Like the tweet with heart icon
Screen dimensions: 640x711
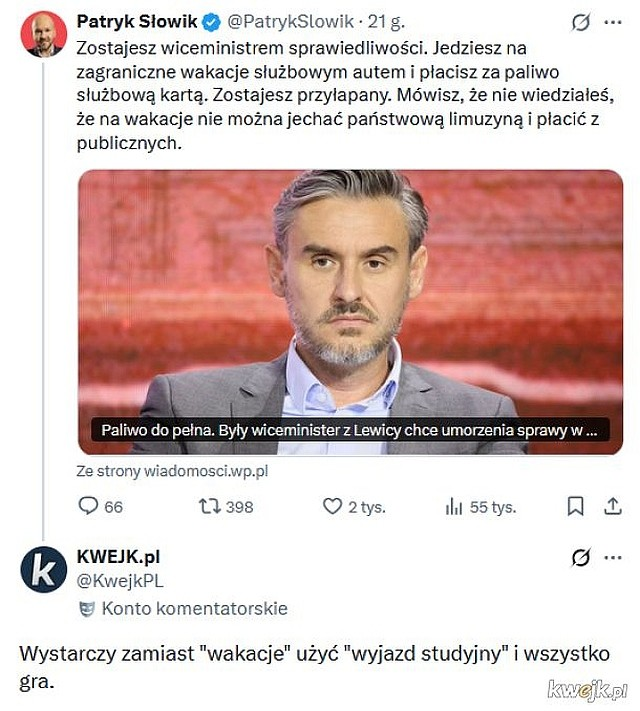(x=332, y=507)
